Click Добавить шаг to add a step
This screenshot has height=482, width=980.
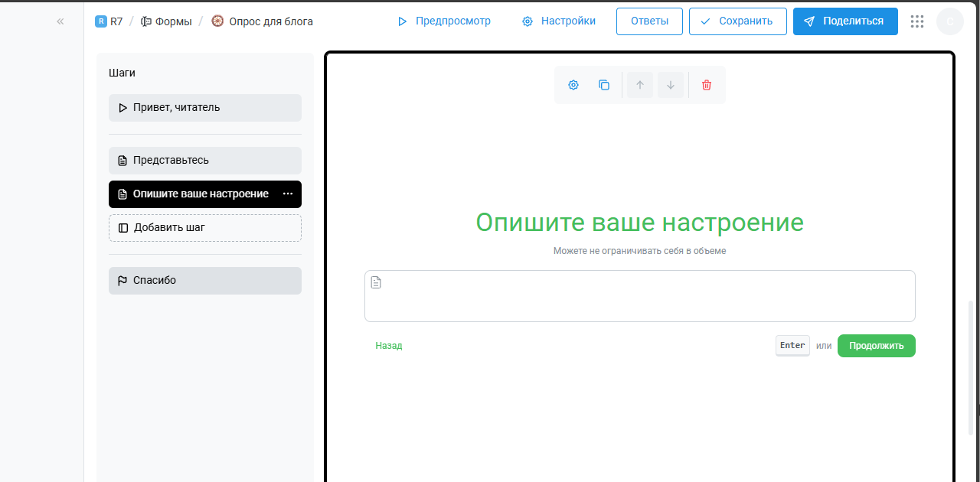(205, 228)
